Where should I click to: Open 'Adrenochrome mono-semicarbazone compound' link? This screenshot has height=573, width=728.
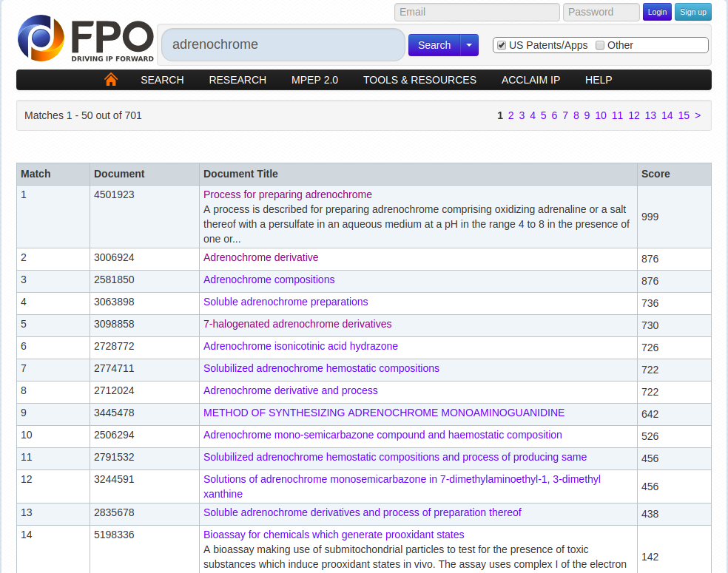click(382, 435)
